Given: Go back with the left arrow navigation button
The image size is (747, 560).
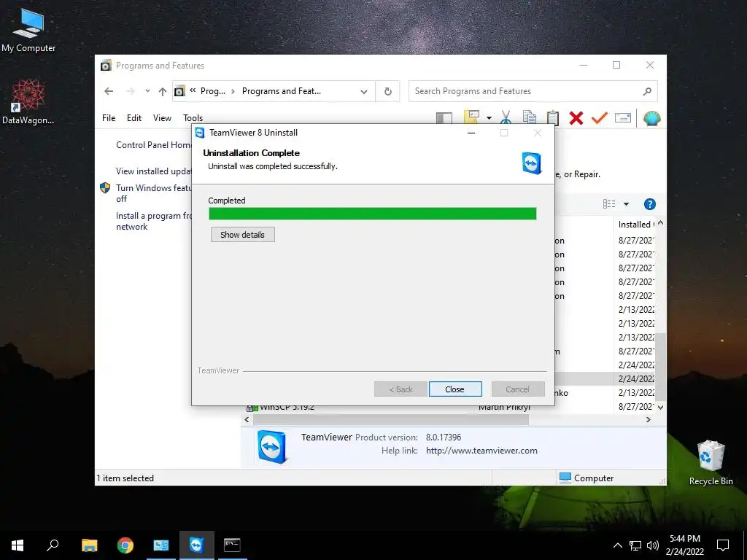Looking at the screenshot, I should tap(109, 91).
